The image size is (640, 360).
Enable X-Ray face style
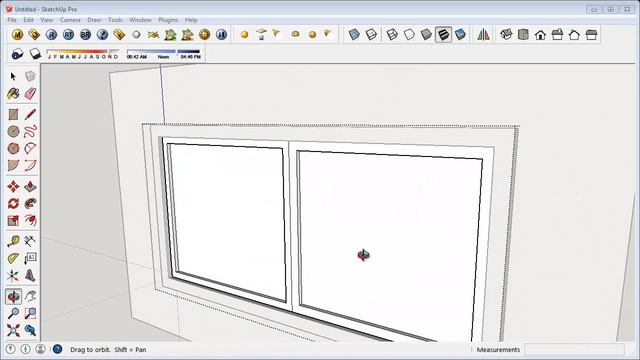pyautogui.click(x=354, y=35)
